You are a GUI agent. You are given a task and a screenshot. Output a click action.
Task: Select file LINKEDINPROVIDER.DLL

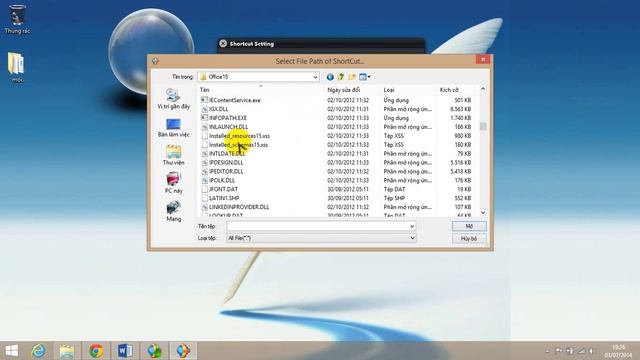239,207
